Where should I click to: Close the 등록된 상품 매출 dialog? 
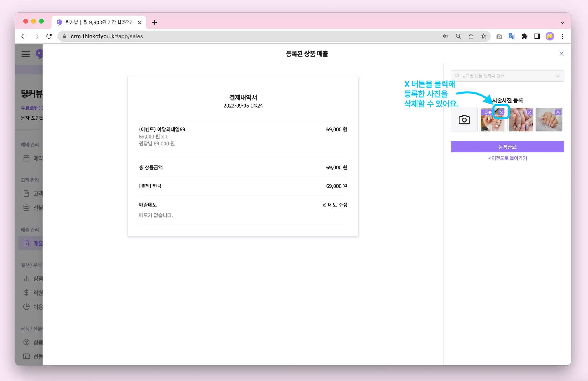pyautogui.click(x=561, y=54)
